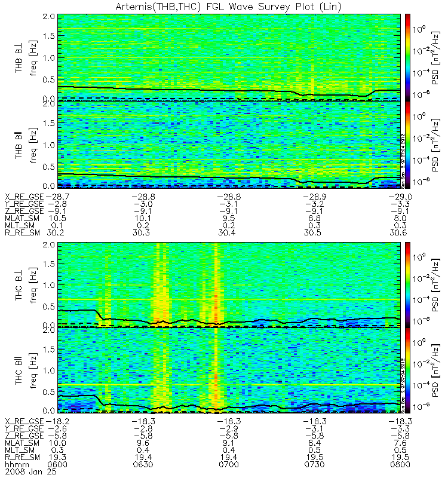Click the '0630' time tick label
Image resolution: width=448 pixels, height=478 pixels.
143,465
